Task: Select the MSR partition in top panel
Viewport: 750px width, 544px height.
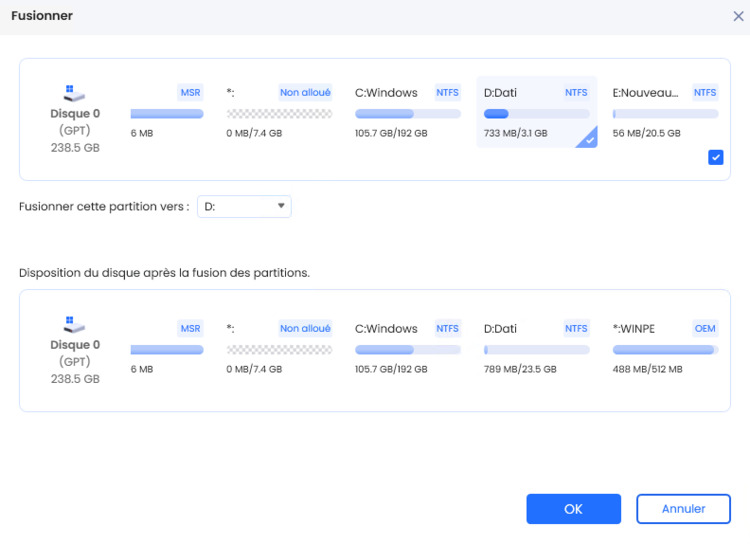Action: coord(167,112)
